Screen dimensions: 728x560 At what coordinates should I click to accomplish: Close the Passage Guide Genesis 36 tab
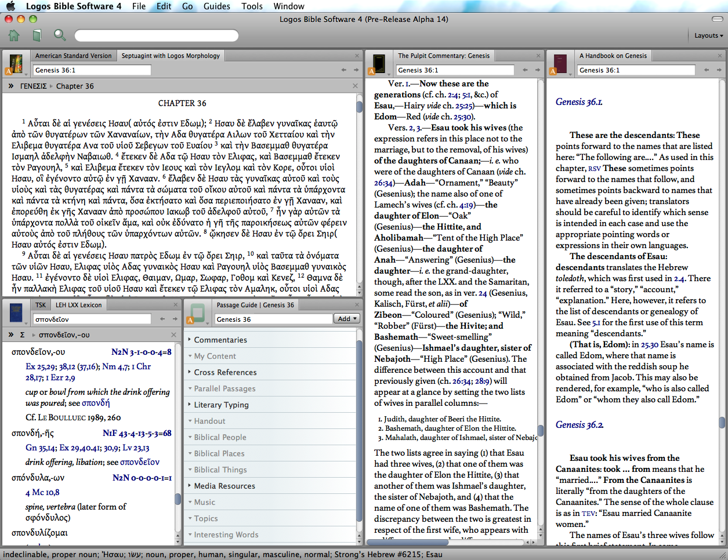(357, 304)
